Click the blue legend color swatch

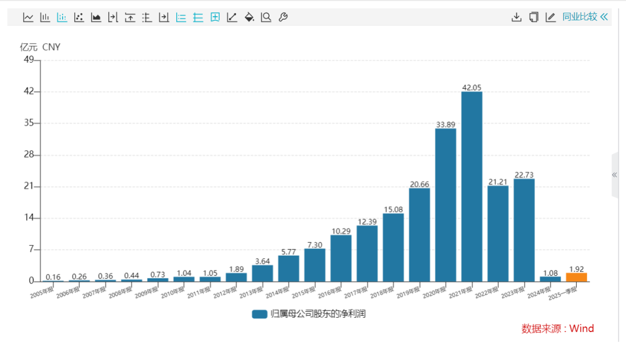point(259,314)
